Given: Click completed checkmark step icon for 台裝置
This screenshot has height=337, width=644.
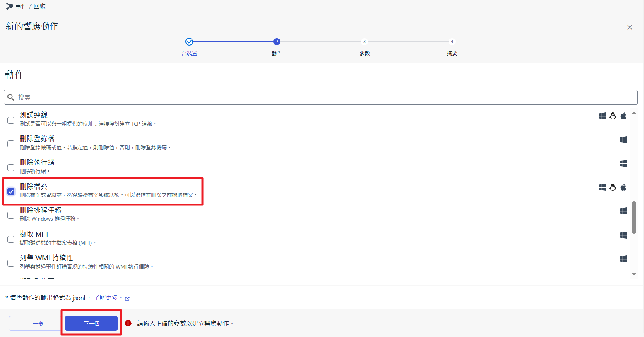Looking at the screenshot, I should [x=189, y=42].
